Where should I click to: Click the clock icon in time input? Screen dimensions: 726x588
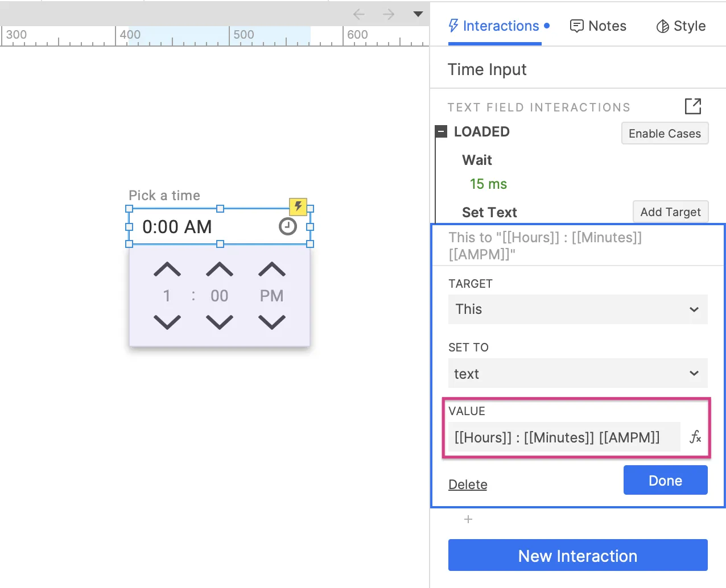coord(288,226)
